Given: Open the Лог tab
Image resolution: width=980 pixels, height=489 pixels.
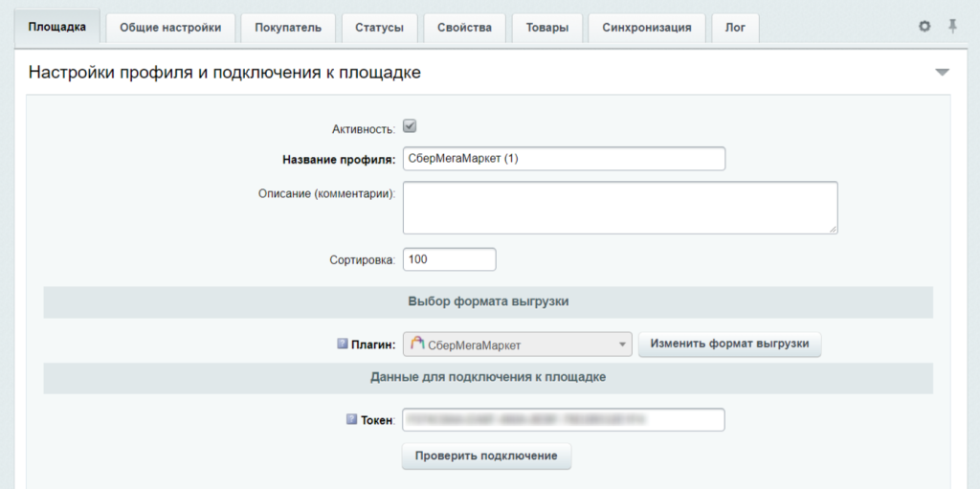Looking at the screenshot, I should point(735,28).
